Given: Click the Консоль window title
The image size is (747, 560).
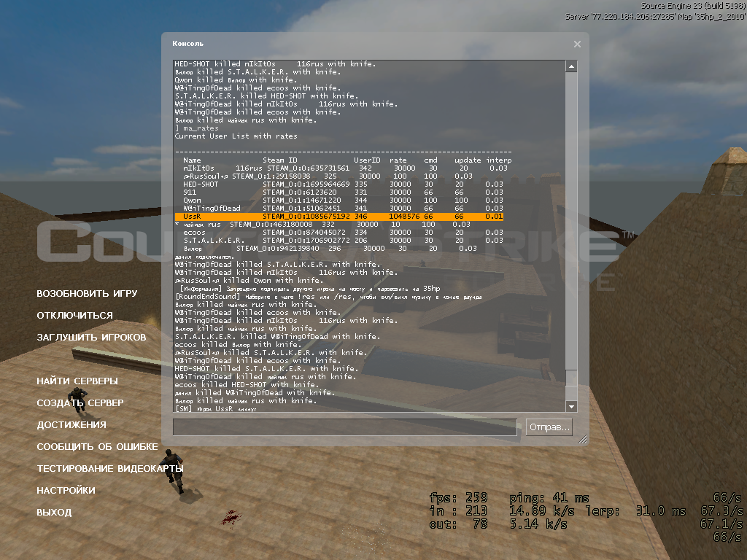Looking at the screenshot, I should click(187, 43).
